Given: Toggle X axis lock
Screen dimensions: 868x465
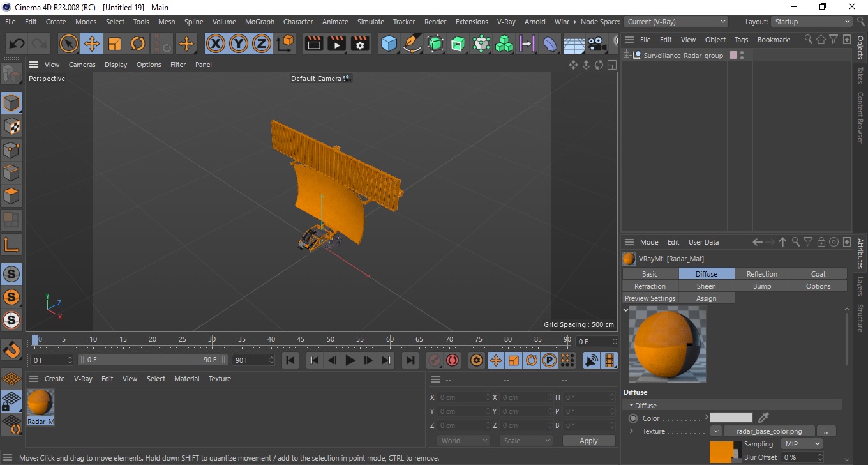Looking at the screenshot, I should pos(216,44).
